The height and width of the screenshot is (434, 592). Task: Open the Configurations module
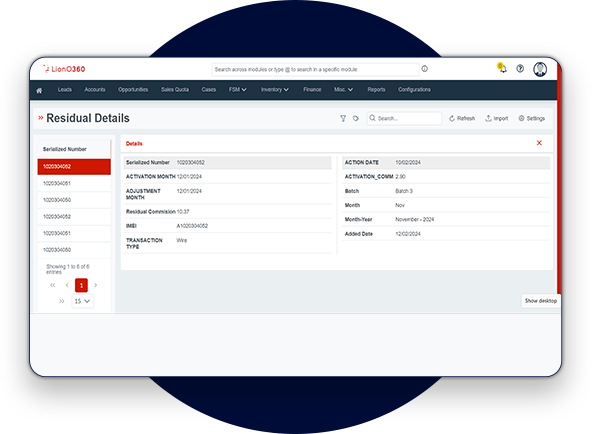tap(414, 90)
